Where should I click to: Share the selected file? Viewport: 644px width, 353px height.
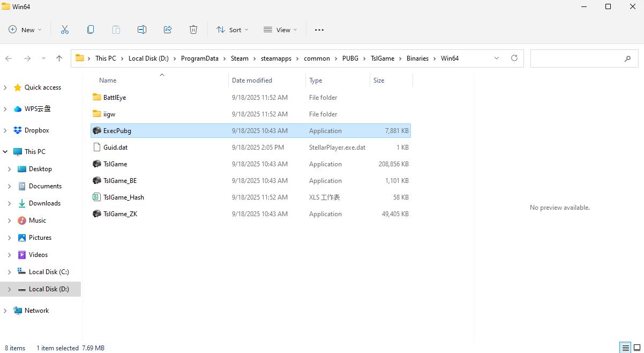click(168, 30)
